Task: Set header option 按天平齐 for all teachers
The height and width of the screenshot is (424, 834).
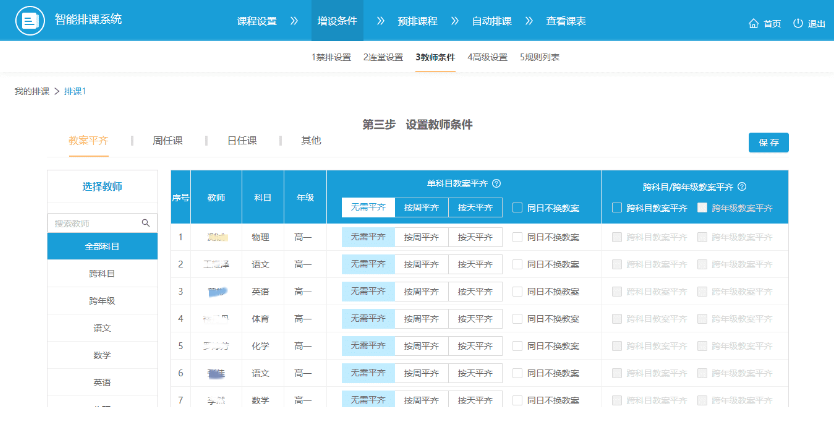Action: 476,207
